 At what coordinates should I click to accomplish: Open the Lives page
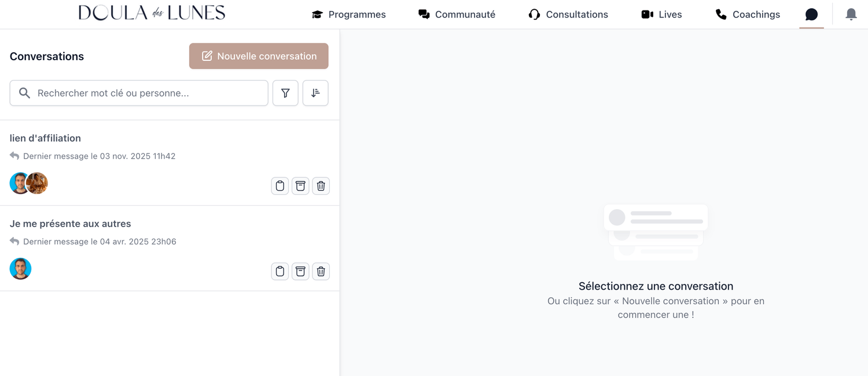coord(661,14)
